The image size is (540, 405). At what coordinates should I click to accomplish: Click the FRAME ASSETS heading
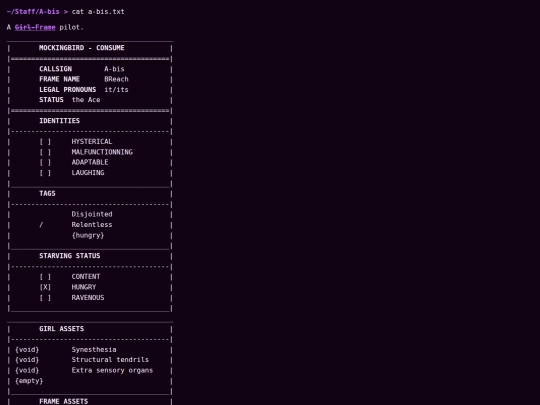pyautogui.click(x=63, y=401)
